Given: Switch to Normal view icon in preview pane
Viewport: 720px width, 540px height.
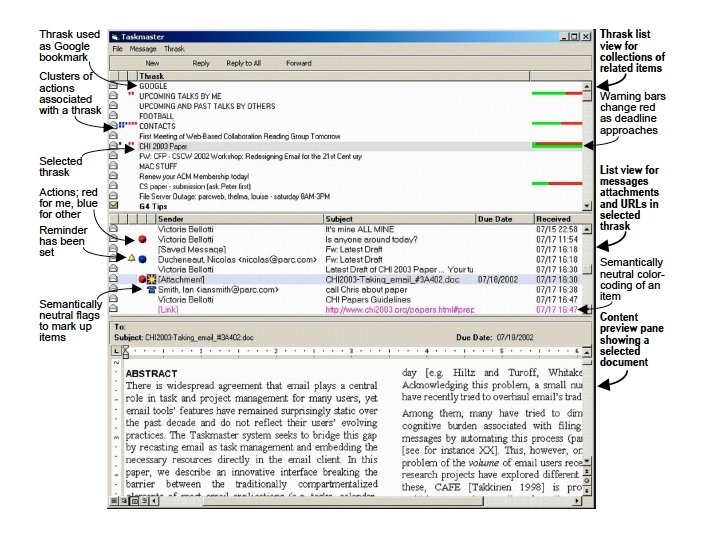Looking at the screenshot, I should pos(114,501).
